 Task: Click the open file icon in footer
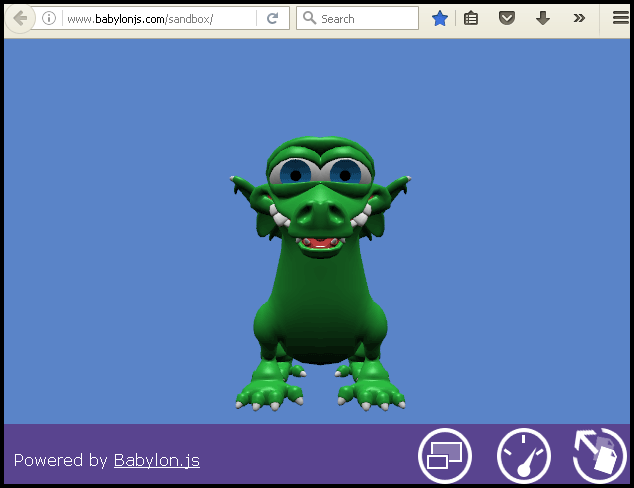(600, 455)
